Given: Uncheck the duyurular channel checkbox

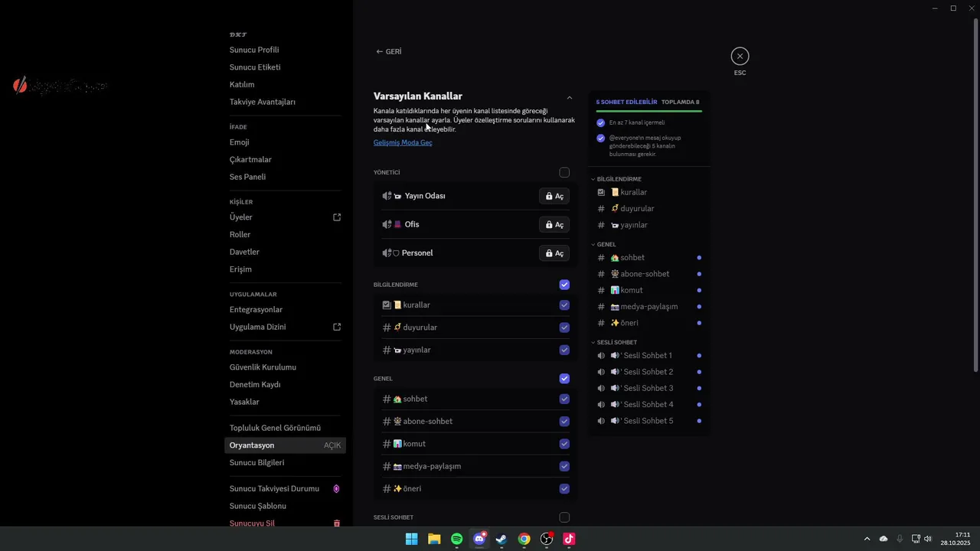Looking at the screenshot, I should click(564, 328).
